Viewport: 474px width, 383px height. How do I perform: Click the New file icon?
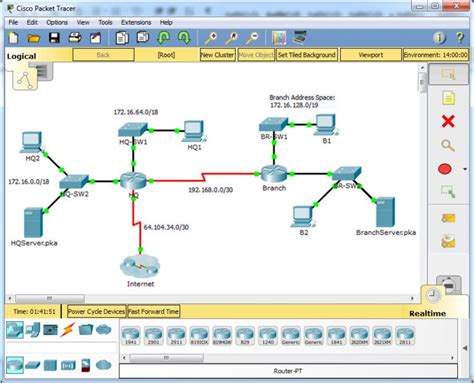[13, 38]
